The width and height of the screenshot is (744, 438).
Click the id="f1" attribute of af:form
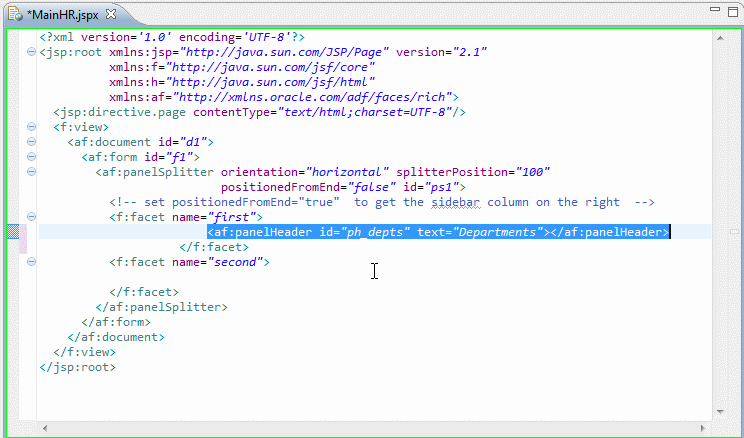tap(168, 157)
